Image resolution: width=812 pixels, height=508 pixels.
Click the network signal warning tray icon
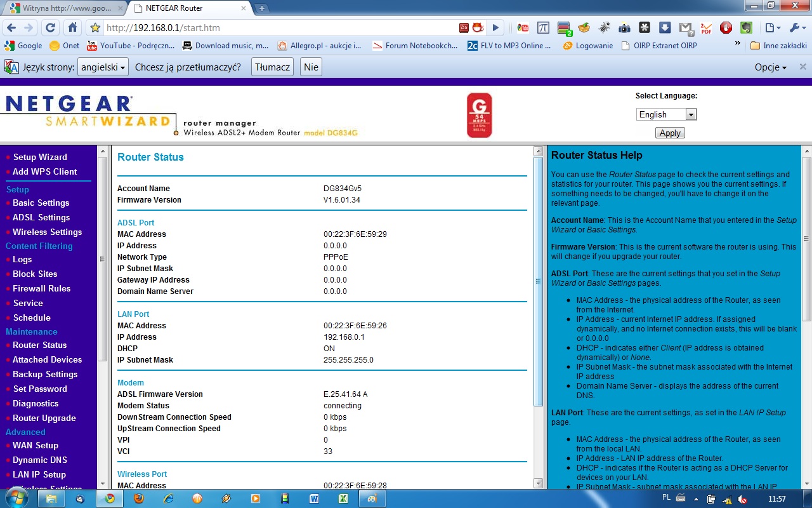pyautogui.click(x=728, y=499)
